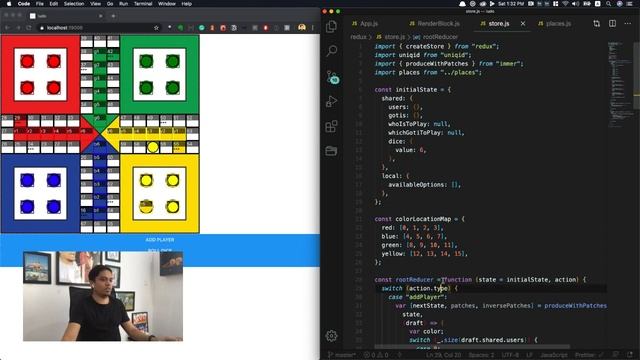640x360 pixels.
Task: Open the Search view in VS Code
Action: pos(331,51)
